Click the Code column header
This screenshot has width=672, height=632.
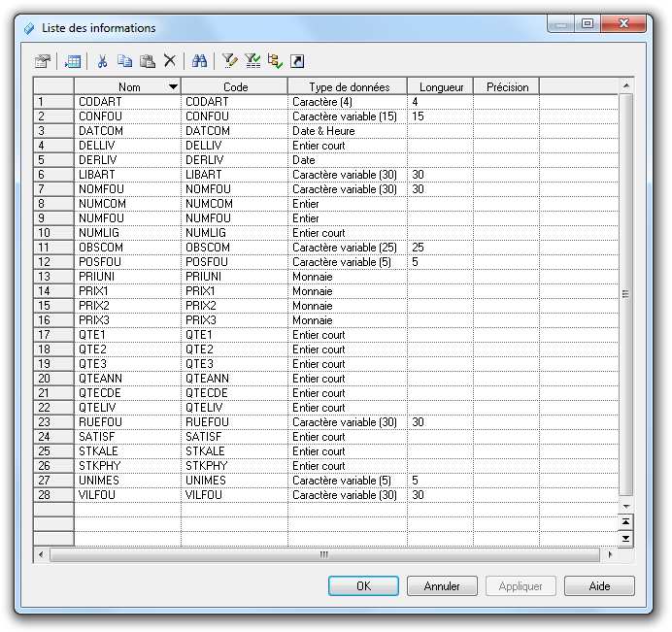coord(234,87)
